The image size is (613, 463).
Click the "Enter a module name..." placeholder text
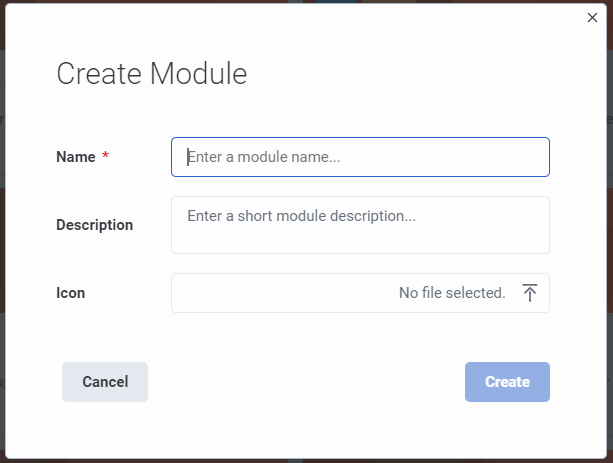(x=264, y=157)
